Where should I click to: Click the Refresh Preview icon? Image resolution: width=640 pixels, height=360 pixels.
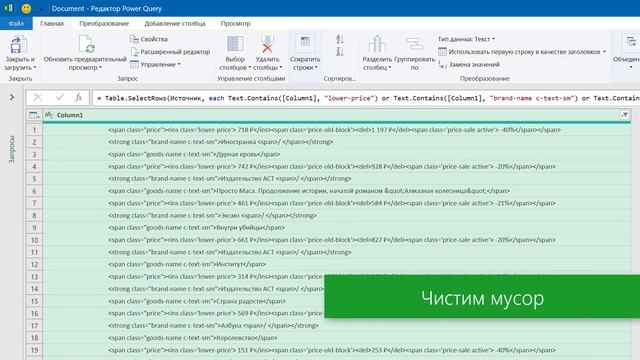[86, 44]
